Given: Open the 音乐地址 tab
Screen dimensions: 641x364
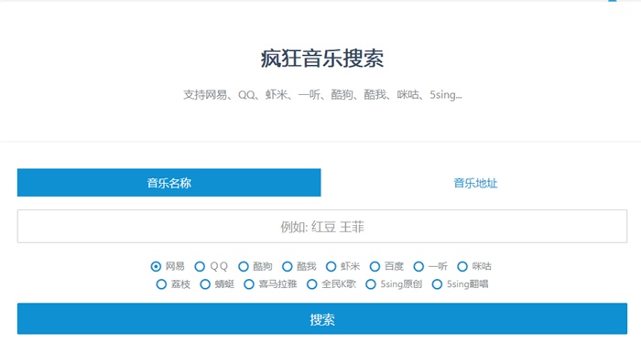Looking at the screenshot, I should (x=475, y=183).
